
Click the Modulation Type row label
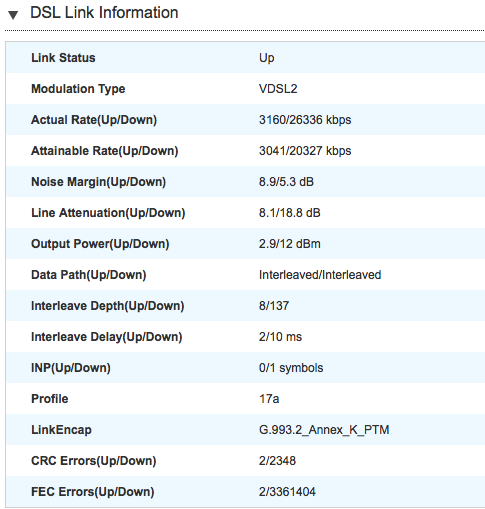pyautogui.click(x=78, y=89)
